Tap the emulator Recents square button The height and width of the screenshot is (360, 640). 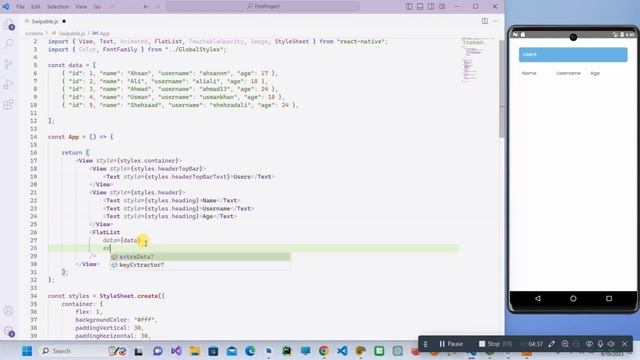pos(609,298)
